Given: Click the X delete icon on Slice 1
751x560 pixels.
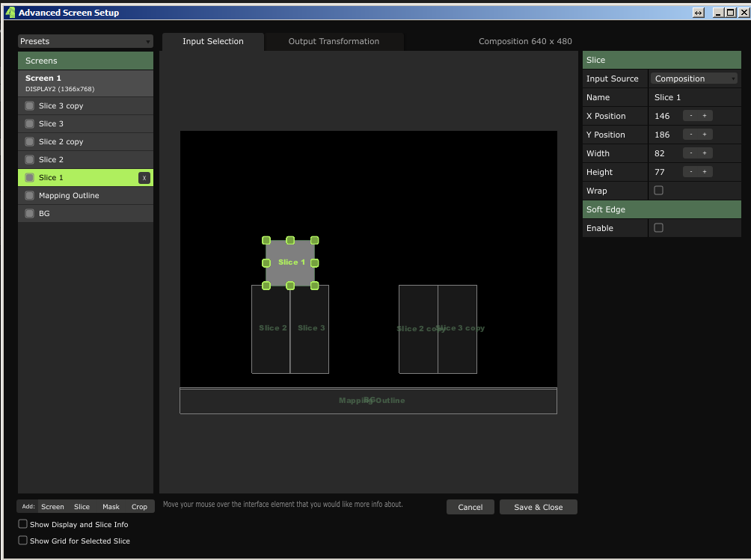Looking at the screenshot, I should pyautogui.click(x=144, y=178).
